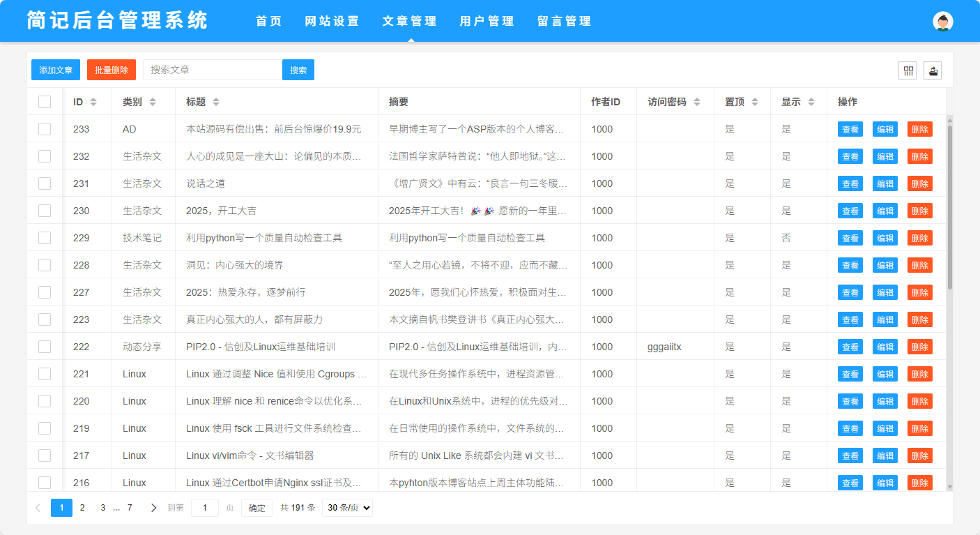980x535 pixels.
Task: Delete article 232 using 删除 button
Action: pos(919,156)
